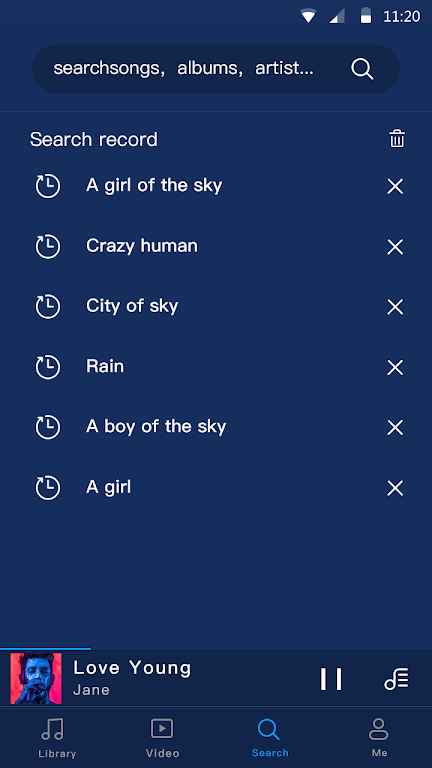The image size is (432, 768).
Task: Search again for 'Crazy human'
Action: [x=142, y=245]
